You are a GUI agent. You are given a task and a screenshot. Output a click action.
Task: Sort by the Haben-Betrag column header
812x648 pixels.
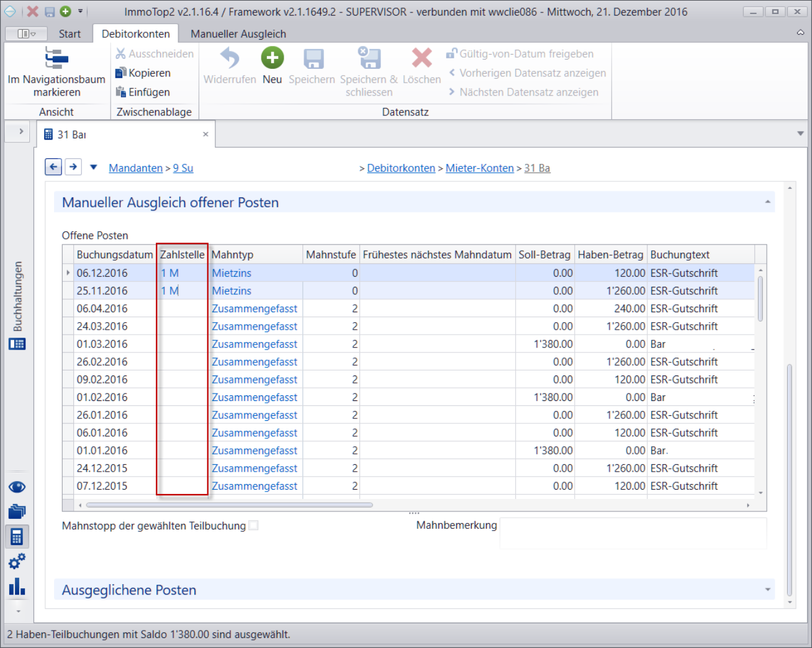click(610, 254)
